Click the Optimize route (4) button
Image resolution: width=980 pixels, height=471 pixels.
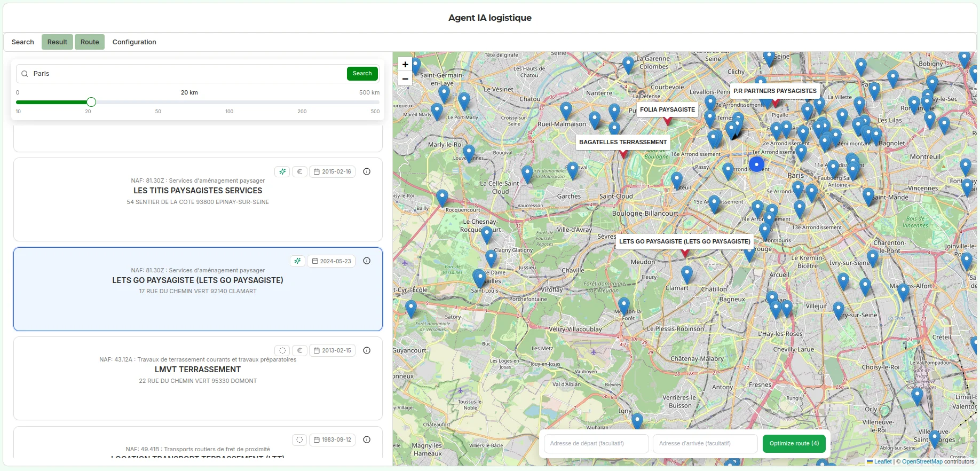click(x=794, y=444)
